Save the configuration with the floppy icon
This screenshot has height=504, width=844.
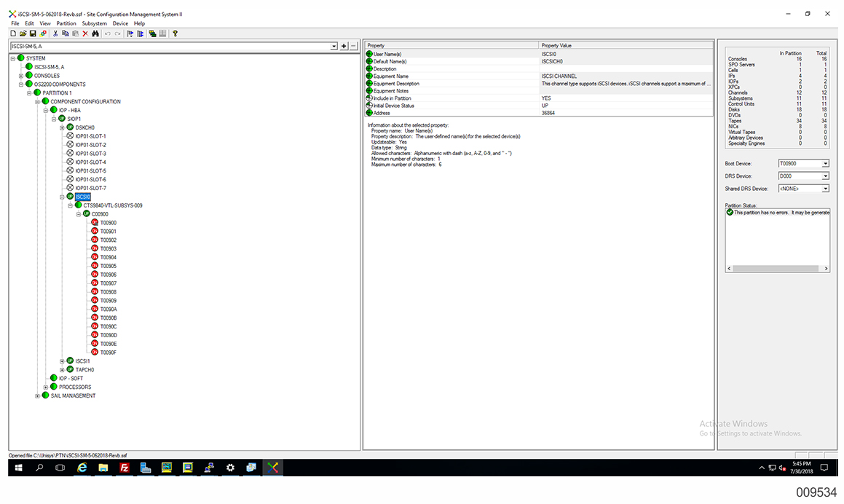33,34
